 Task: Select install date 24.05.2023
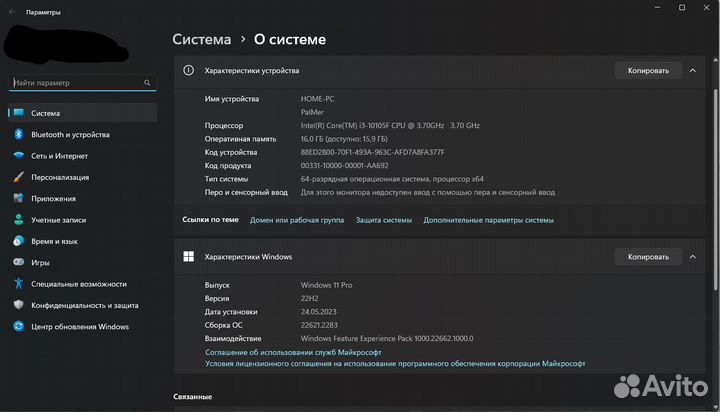coord(318,311)
